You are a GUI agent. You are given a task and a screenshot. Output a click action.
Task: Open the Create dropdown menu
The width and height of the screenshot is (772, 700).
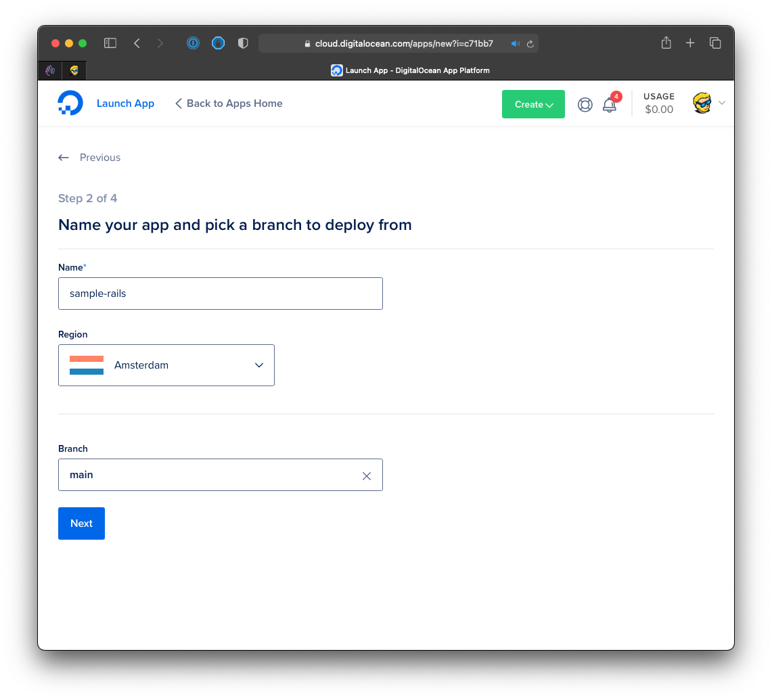pyautogui.click(x=533, y=105)
